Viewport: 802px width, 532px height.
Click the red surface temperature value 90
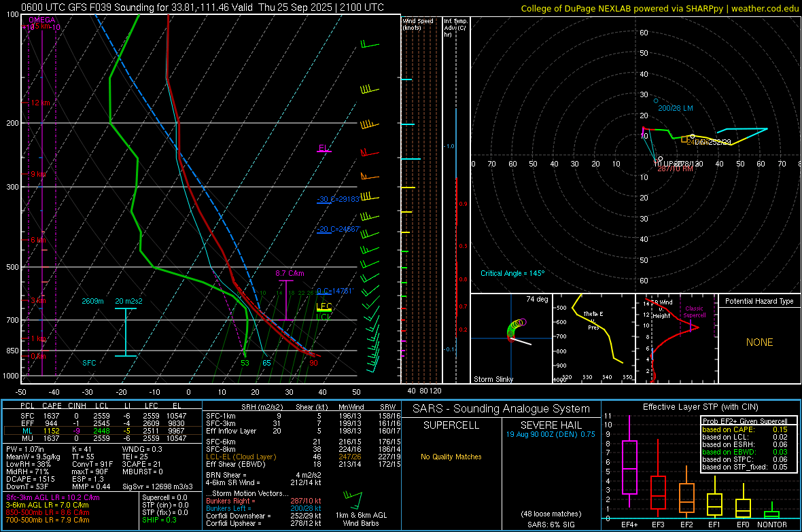[313, 363]
